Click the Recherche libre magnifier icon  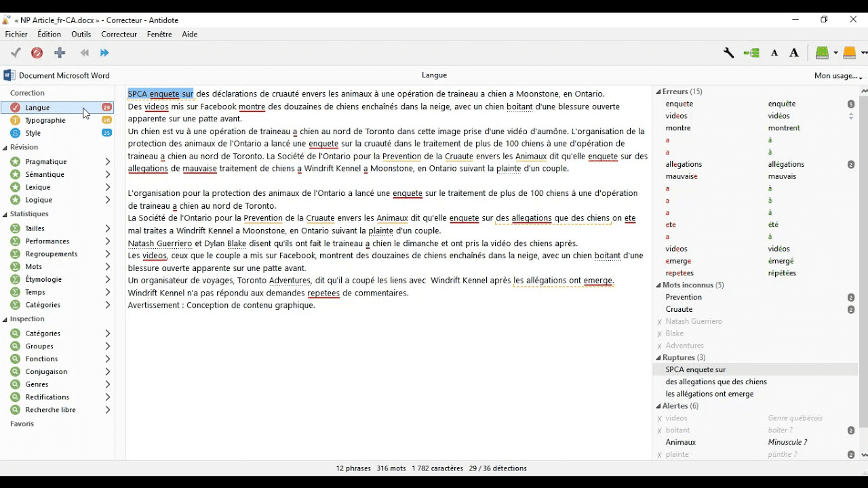[15, 410]
